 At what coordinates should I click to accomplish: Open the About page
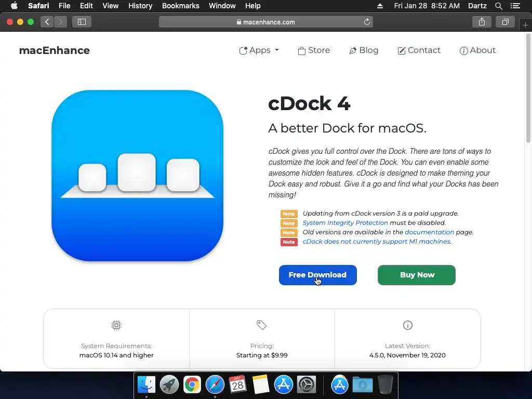pyautogui.click(x=477, y=50)
